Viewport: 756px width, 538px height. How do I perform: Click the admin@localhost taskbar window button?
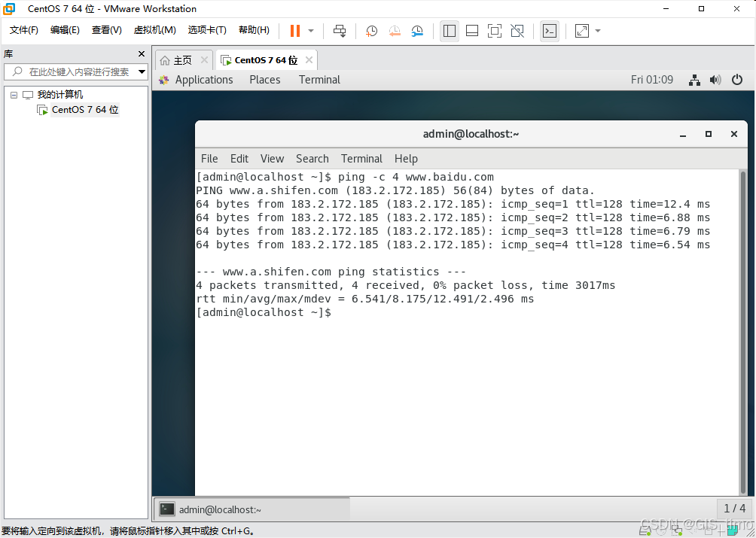tap(253, 509)
